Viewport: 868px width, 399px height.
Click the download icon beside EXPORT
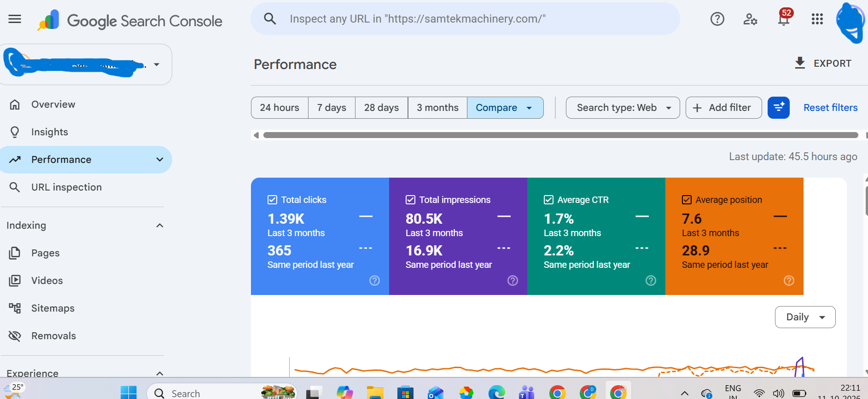tap(800, 63)
